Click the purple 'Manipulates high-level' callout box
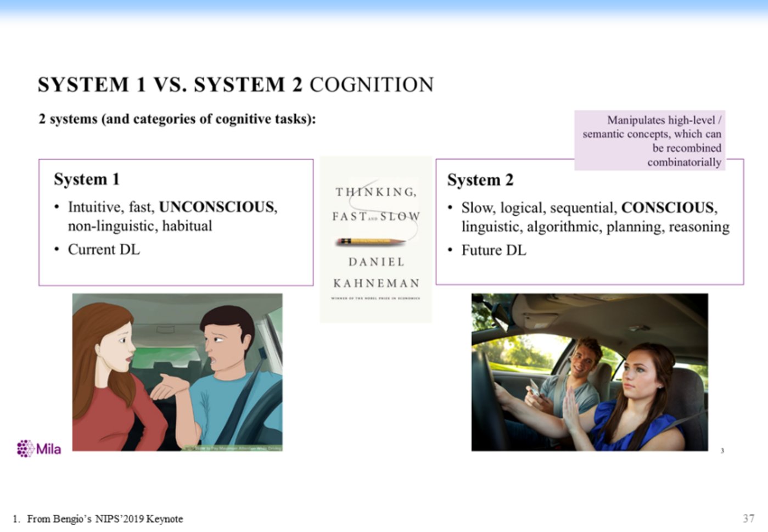 [651, 141]
